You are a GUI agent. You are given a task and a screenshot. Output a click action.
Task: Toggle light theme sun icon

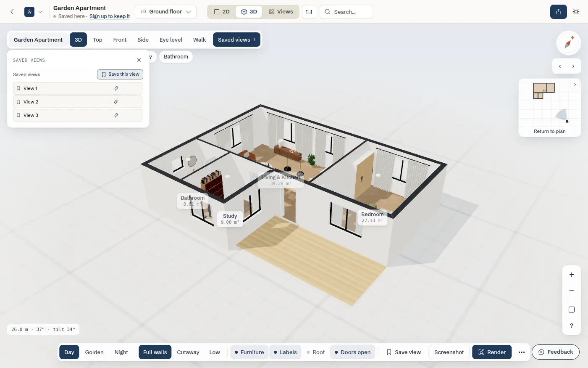point(576,12)
